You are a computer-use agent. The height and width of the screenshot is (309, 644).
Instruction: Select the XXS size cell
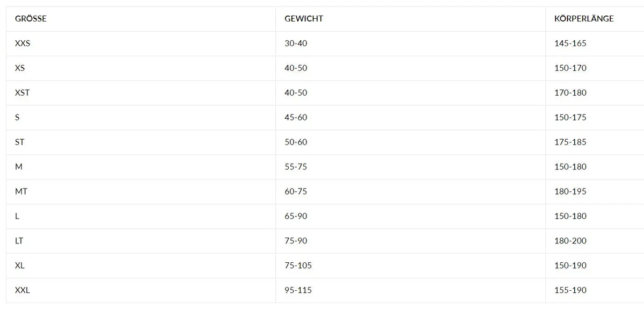pos(23,44)
